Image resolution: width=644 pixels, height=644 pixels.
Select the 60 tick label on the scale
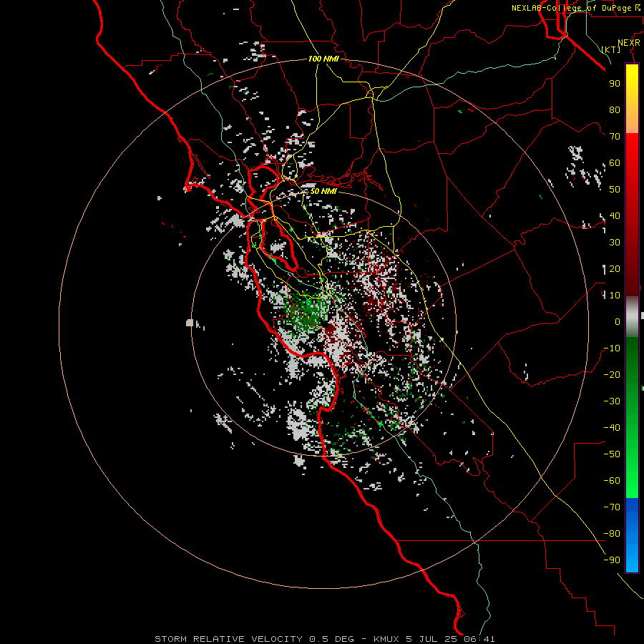(615, 162)
